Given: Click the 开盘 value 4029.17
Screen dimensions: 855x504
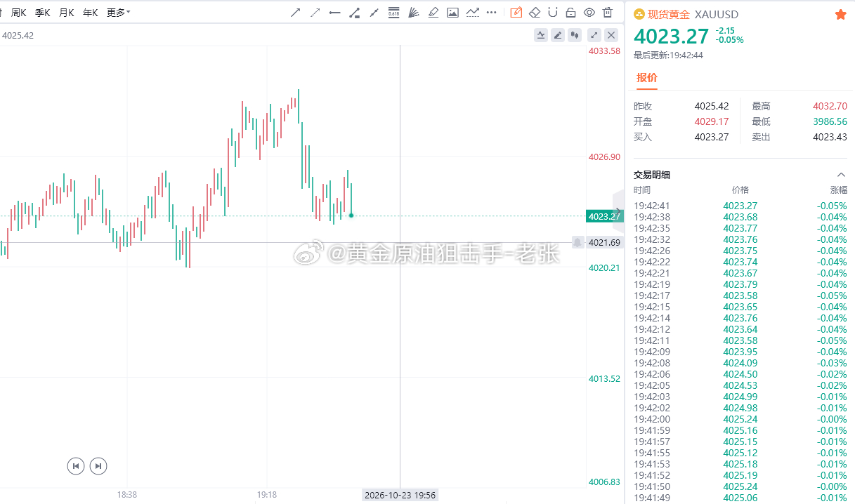Looking at the screenshot, I should (712, 121).
